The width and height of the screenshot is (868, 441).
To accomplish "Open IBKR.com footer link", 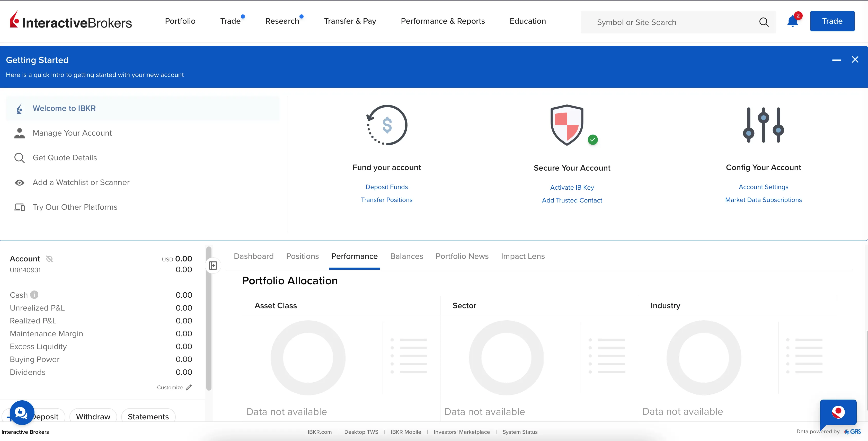I will [x=320, y=432].
